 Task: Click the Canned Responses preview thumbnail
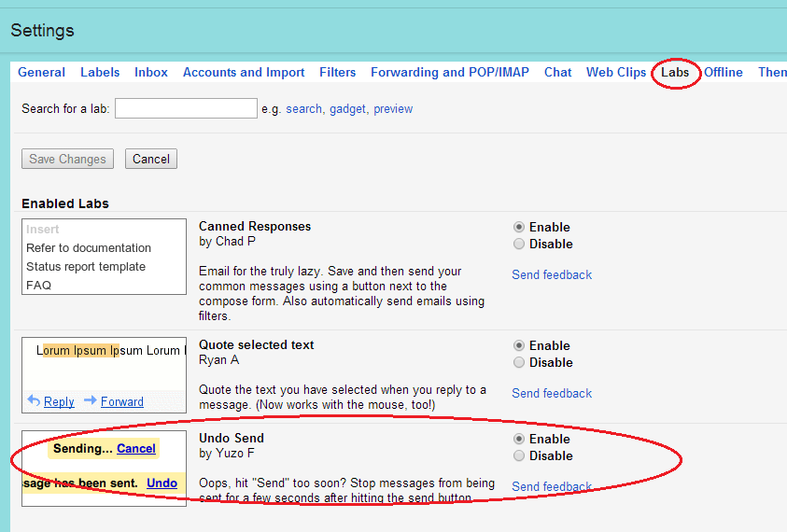[x=104, y=257]
